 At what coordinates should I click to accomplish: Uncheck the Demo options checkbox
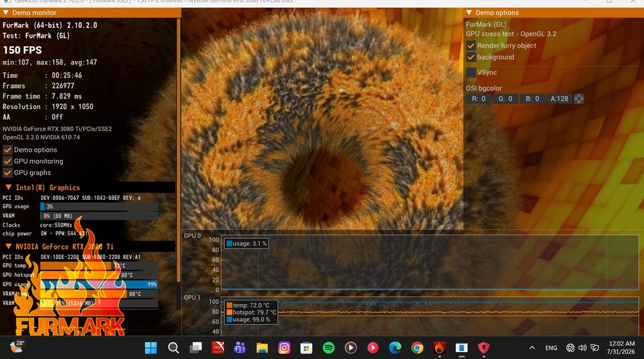(7, 150)
